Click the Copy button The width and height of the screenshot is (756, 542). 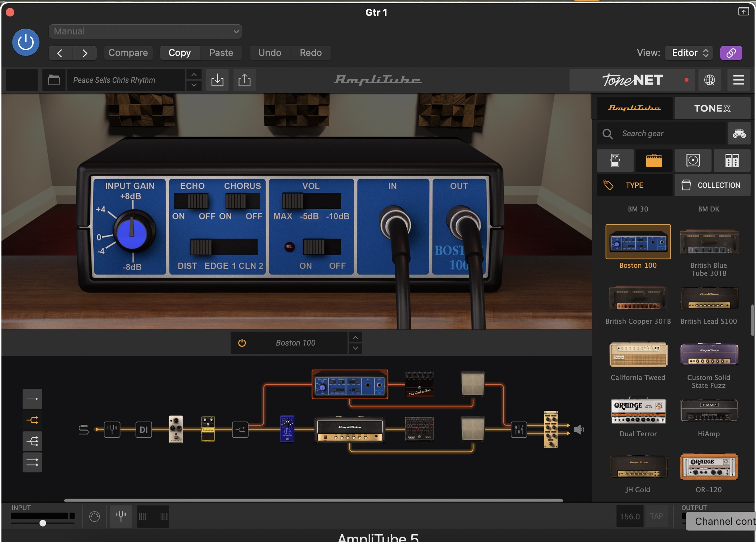click(x=180, y=53)
